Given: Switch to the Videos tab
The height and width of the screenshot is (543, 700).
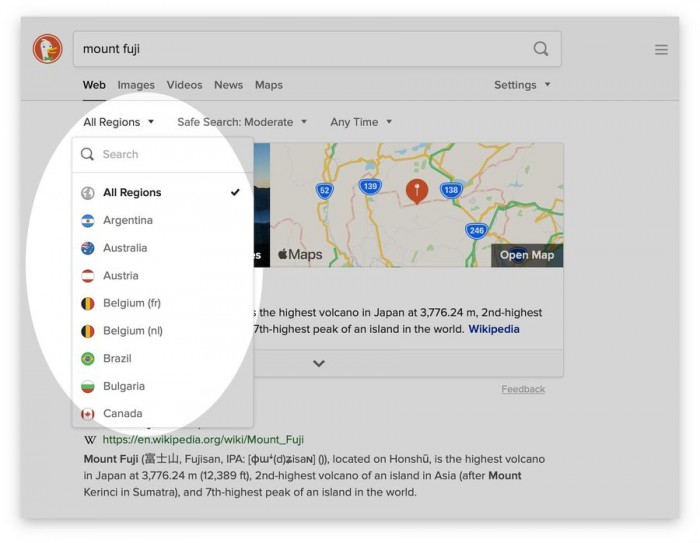Looking at the screenshot, I should [x=184, y=85].
